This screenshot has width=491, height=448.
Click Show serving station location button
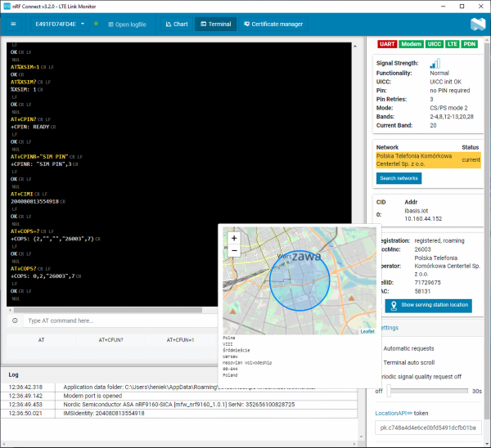(428, 305)
